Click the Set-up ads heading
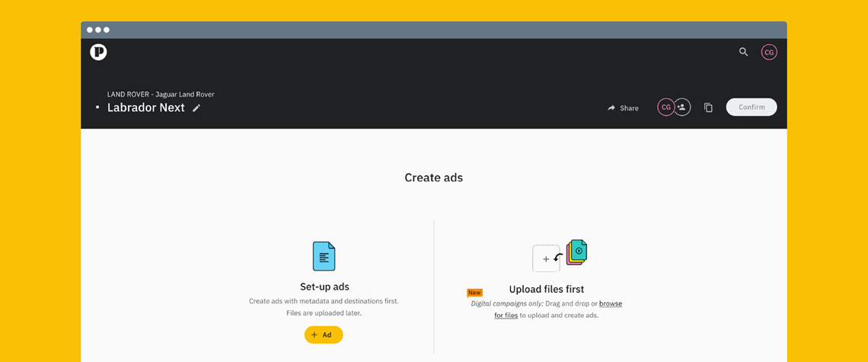The width and height of the screenshot is (868, 362). (x=324, y=287)
